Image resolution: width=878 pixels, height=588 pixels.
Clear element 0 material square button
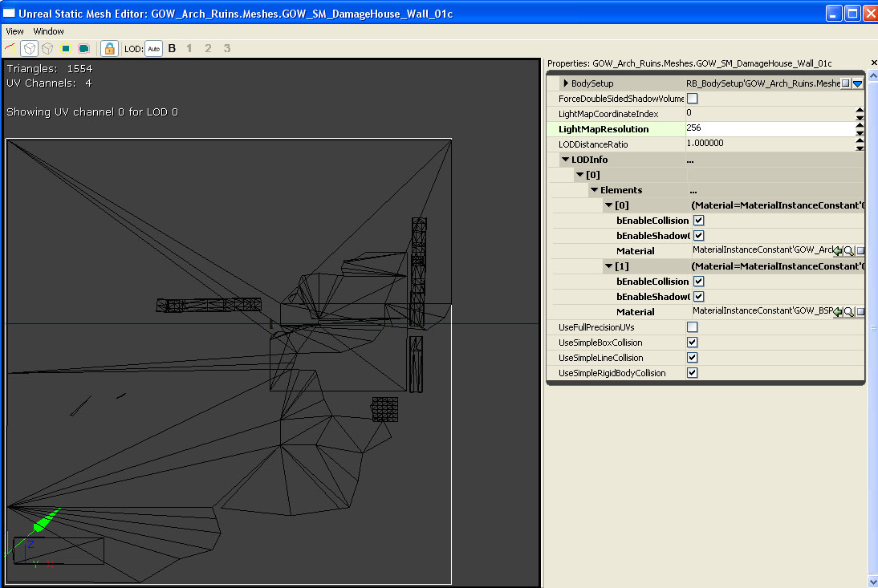point(860,251)
